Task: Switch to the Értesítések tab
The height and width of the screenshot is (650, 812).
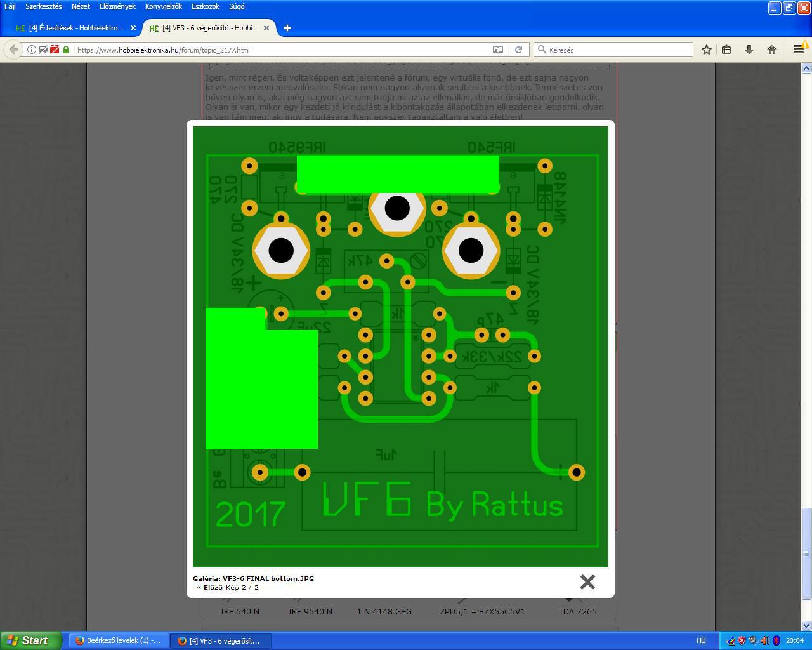Action: pos(75,28)
